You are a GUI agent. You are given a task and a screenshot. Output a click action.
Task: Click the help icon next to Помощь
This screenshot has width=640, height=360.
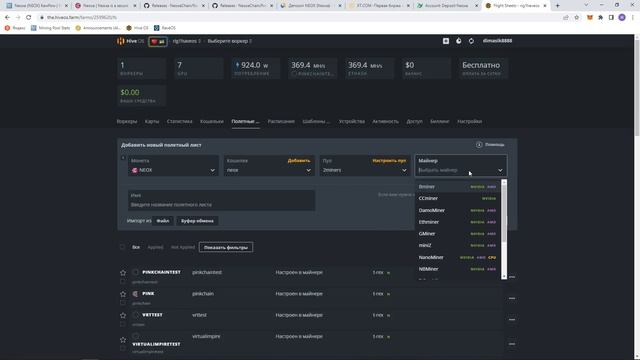coord(479,144)
